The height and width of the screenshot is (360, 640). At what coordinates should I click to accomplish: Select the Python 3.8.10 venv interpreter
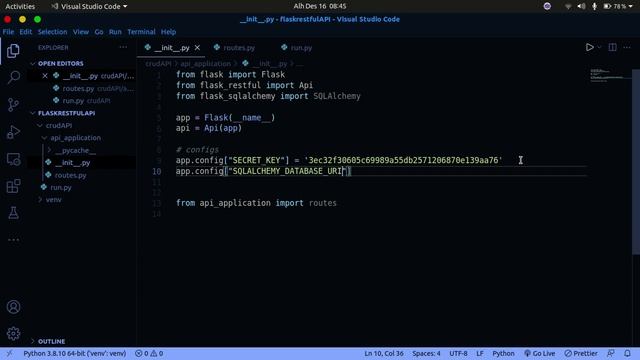point(75,353)
